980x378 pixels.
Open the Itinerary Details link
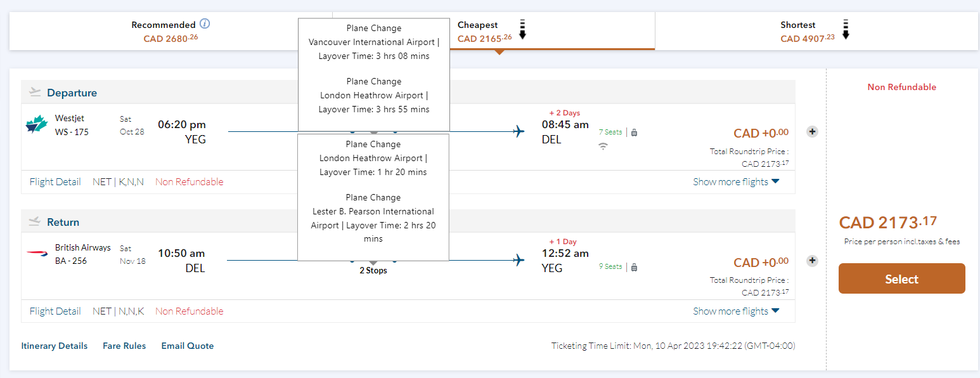pyautogui.click(x=55, y=346)
